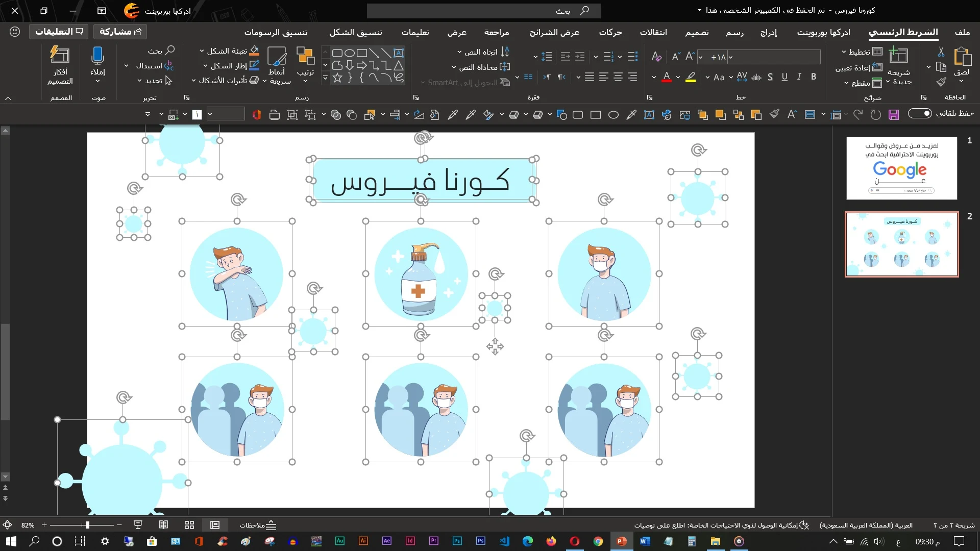Expand Layout (تخطيط) dropdown
The height and width of the screenshot is (551, 980).
point(844,52)
